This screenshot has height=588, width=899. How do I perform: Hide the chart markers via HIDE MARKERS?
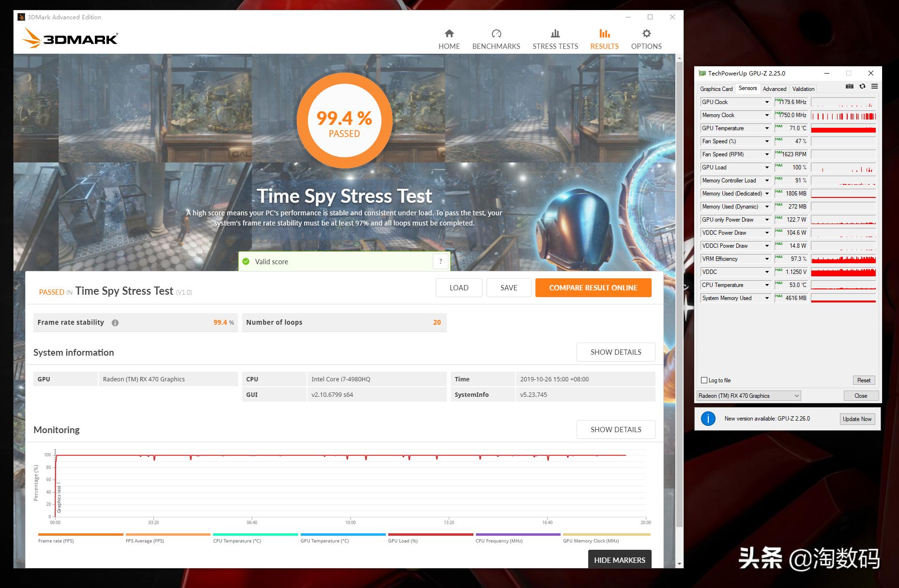point(619,560)
